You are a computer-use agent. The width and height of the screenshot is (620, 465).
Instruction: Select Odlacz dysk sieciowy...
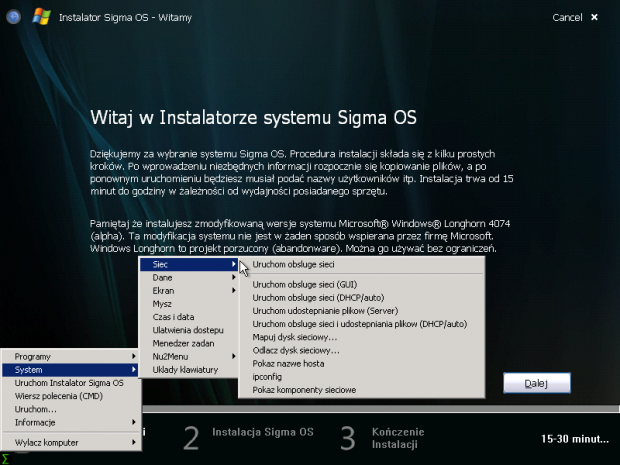[x=361, y=350]
